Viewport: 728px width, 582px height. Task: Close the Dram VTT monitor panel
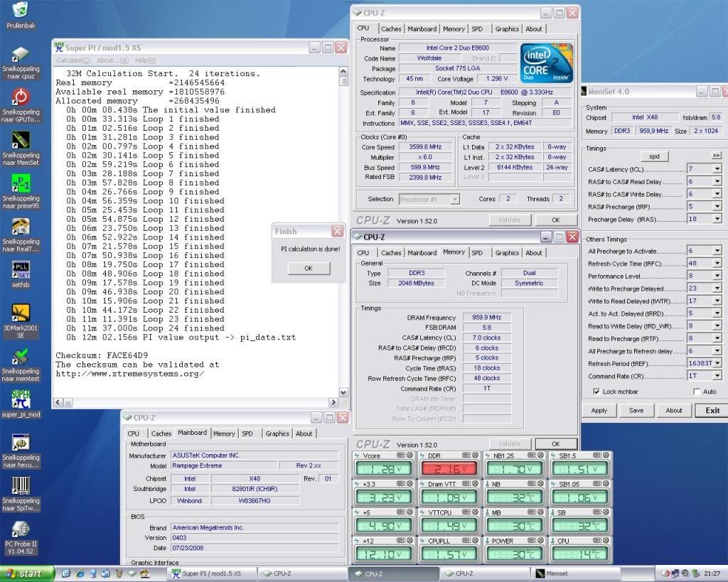(x=476, y=484)
